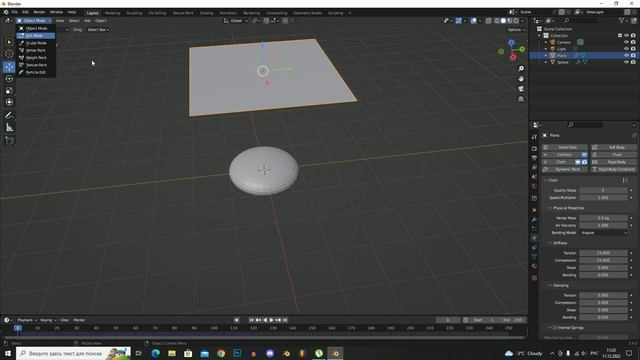Select the Cursor tool in left toolbar
Image resolution: width=640 pixels, height=360 pixels.
[x=9, y=53]
